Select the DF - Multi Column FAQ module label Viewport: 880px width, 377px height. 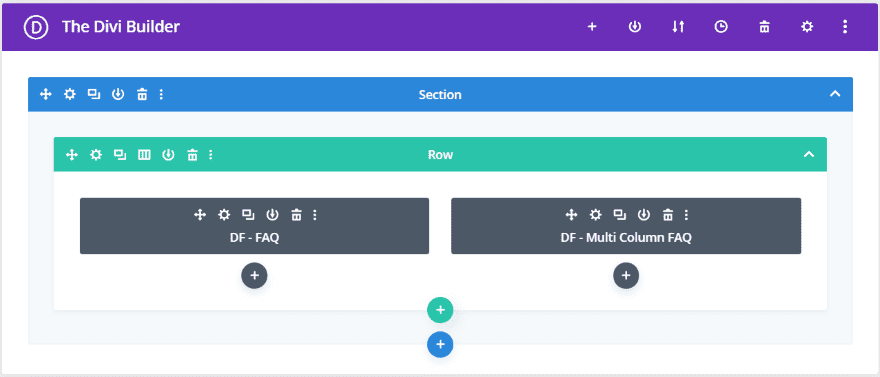[626, 237]
